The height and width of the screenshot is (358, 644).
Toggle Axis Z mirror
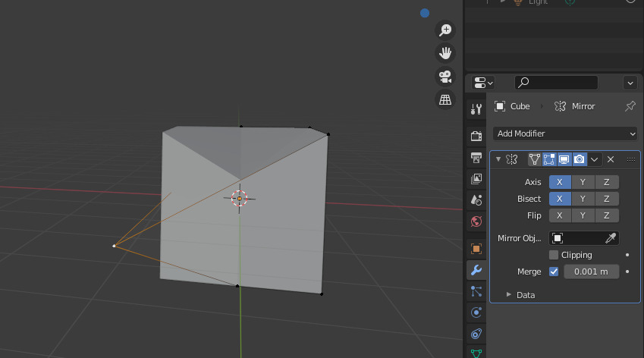(607, 182)
